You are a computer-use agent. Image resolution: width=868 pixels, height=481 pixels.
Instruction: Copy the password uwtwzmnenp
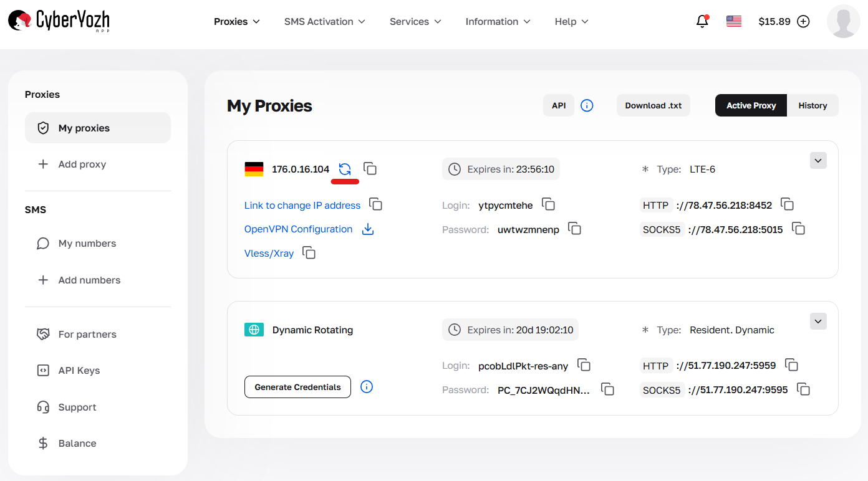(574, 229)
